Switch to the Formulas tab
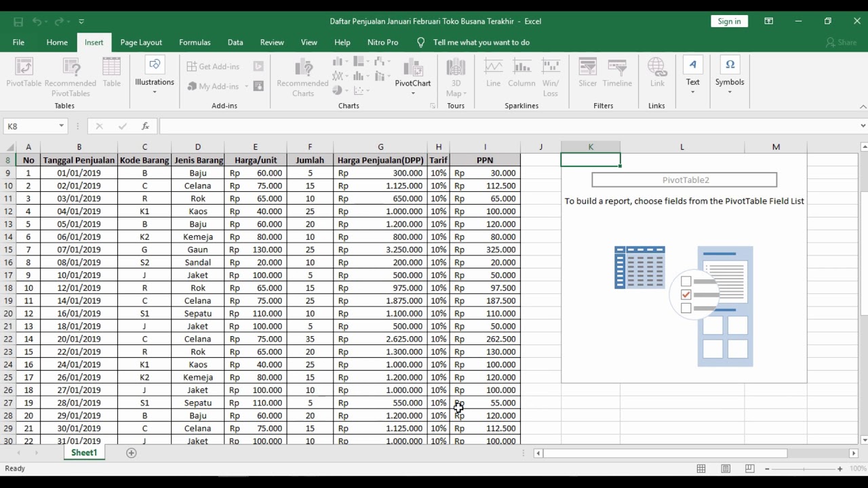This screenshot has width=868, height=488. [x=195, y=42]
